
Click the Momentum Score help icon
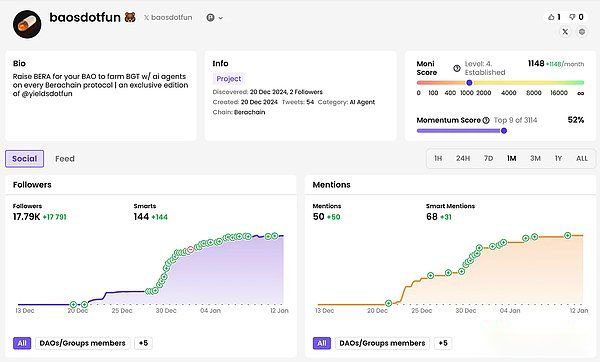[486, 120]
